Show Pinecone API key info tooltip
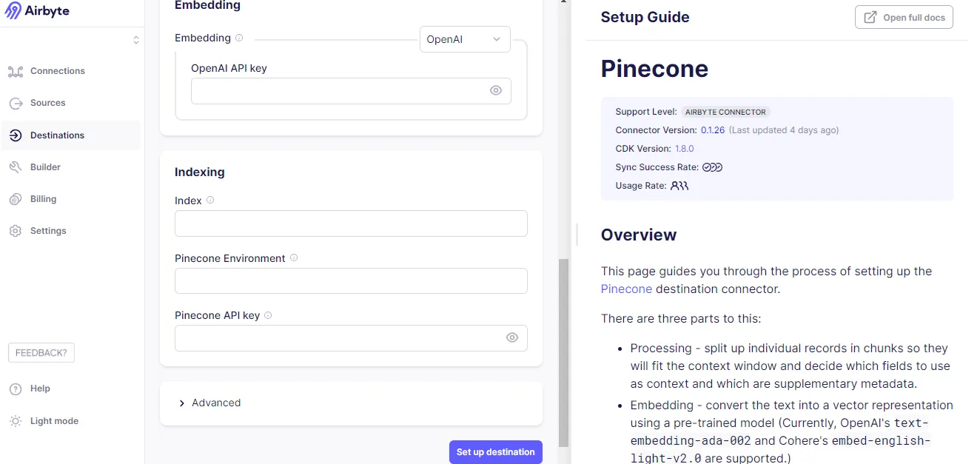 coord(268,315)
